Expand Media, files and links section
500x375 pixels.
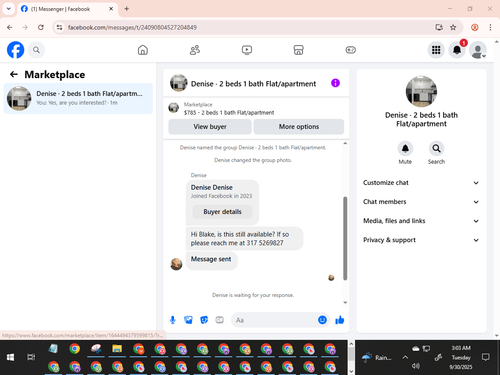421,221
